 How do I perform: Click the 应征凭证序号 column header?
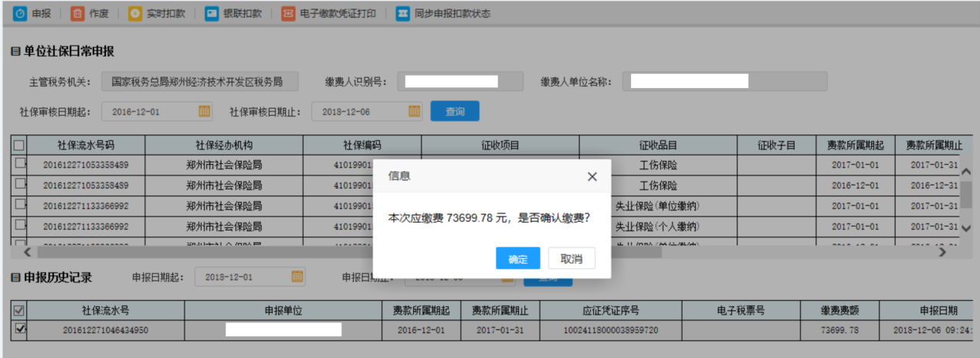pos(610,310)
